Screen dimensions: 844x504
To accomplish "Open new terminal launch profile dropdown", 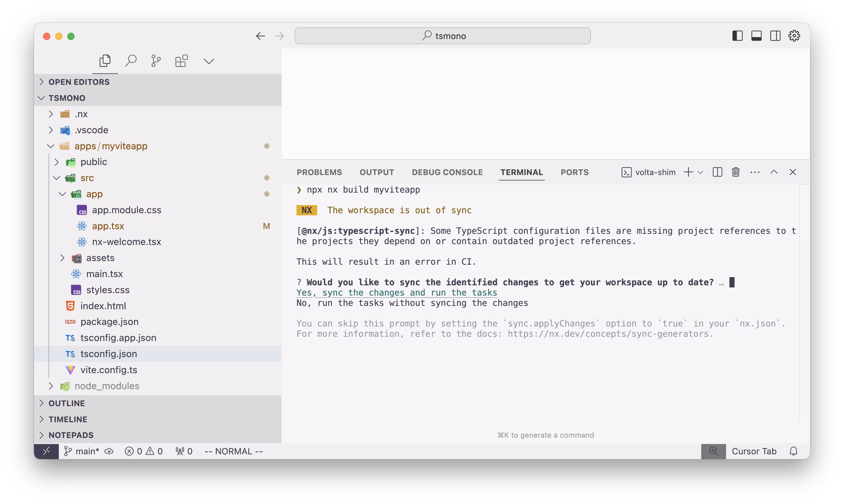I will [701, 173].
